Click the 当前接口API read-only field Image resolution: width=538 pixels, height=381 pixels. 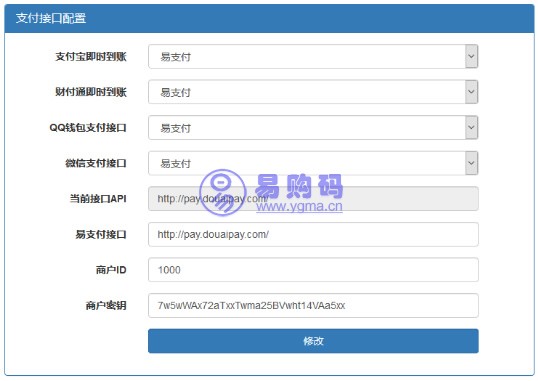(313, 199)
